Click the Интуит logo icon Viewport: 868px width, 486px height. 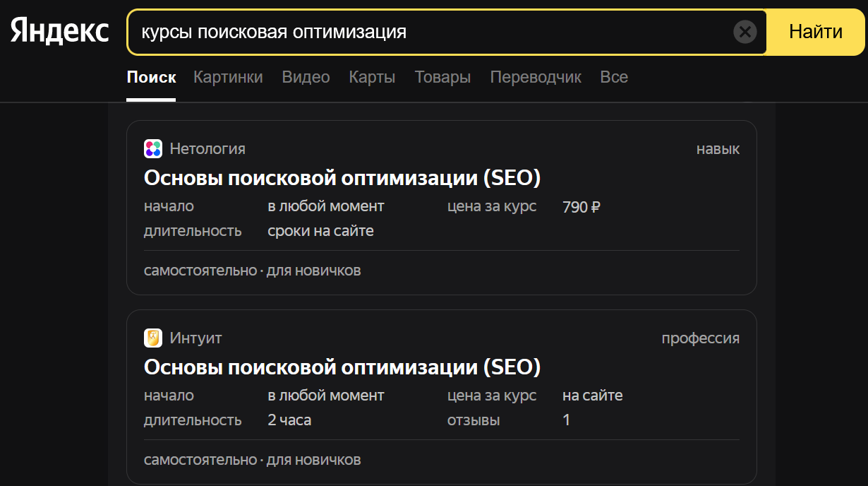coord(152,338)
